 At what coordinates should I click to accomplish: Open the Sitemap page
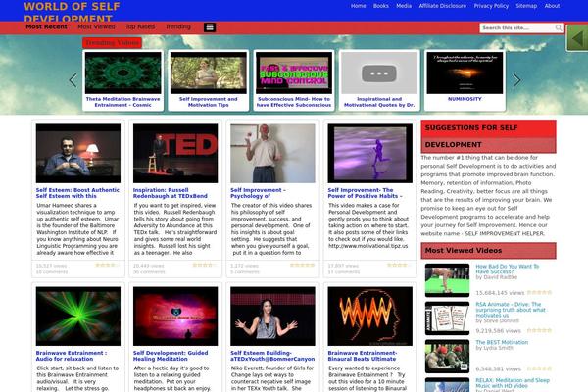[526, 6]
